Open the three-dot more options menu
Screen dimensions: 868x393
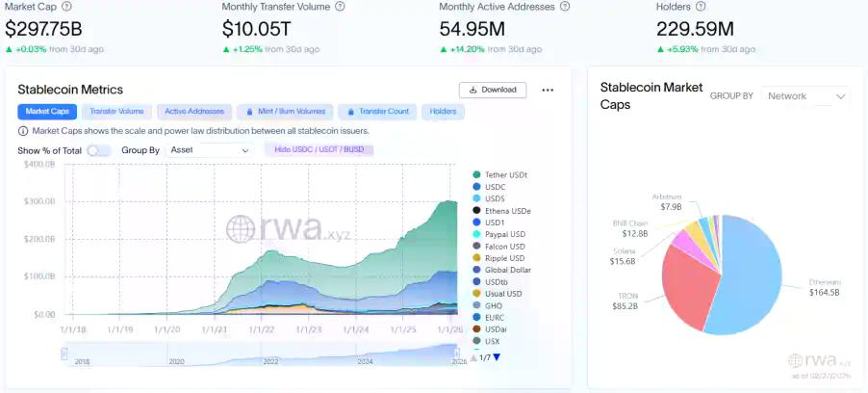pyautogui.click(x=548, y=90)
